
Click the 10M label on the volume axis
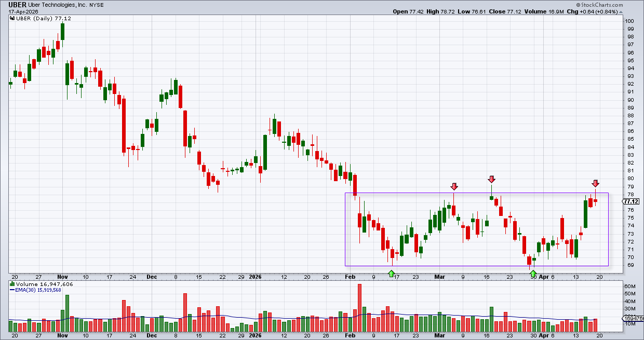(x=630, y=324)
